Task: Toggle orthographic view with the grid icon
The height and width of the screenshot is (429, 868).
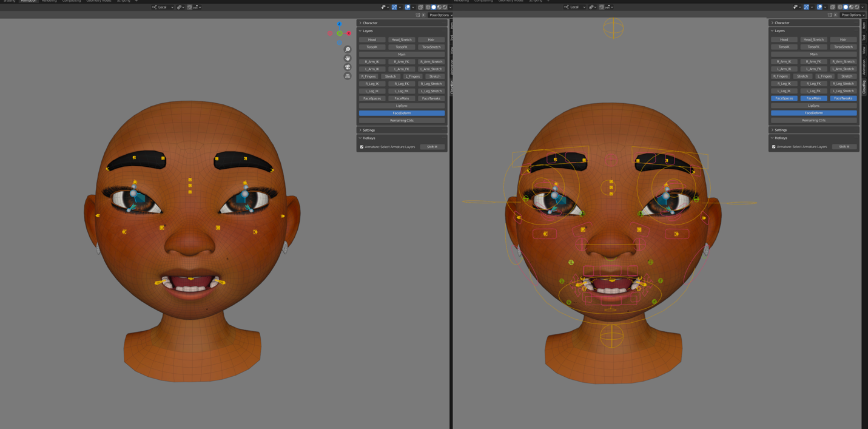Action: 348,76
